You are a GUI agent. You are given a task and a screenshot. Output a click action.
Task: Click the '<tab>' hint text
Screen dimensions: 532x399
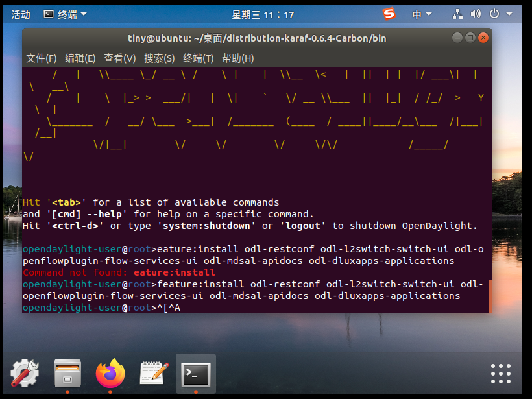pyautogui.click(x=66, y=202)
